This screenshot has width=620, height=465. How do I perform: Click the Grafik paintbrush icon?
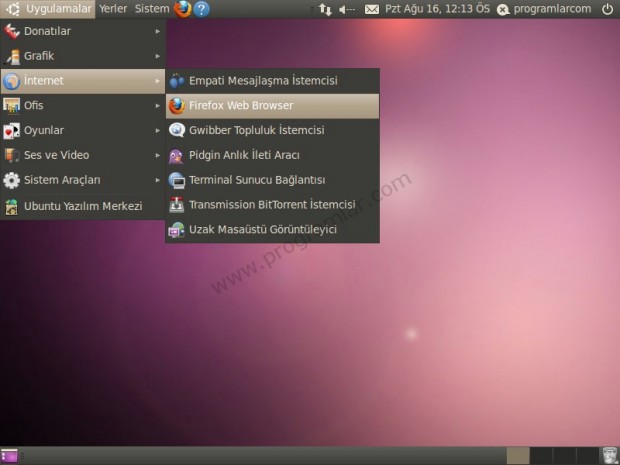(x=12, y=56)
